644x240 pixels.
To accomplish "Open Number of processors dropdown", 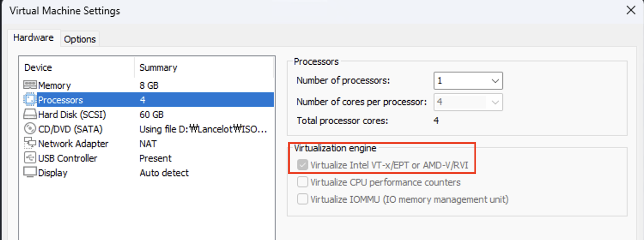I will (x=468, y=81).
